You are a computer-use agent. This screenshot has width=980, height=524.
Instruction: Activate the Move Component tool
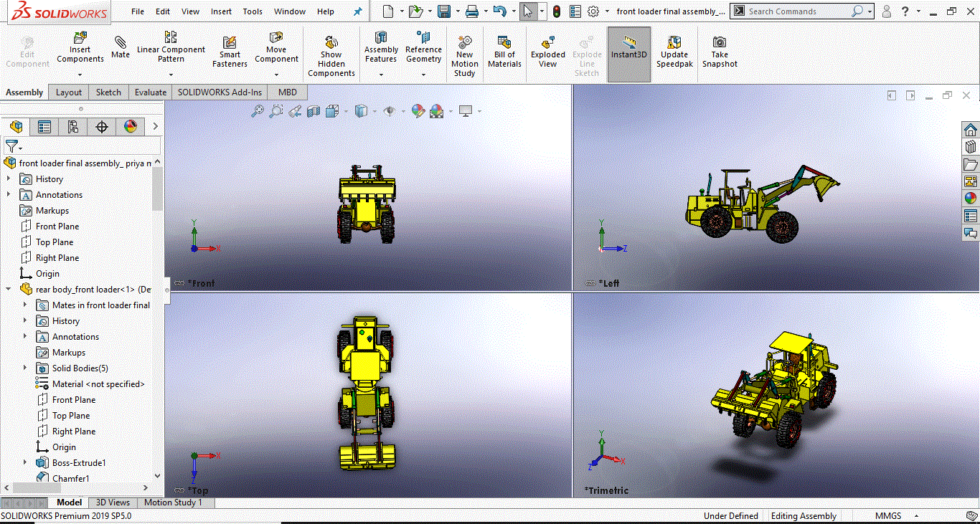tap(276, 47)
